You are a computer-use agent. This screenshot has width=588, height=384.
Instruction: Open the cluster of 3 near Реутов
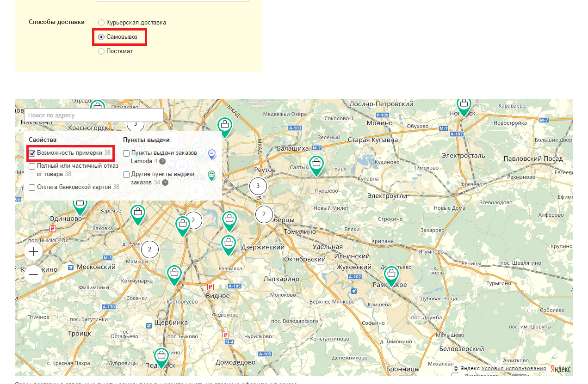pyautogui.click(x=258, y=186)
